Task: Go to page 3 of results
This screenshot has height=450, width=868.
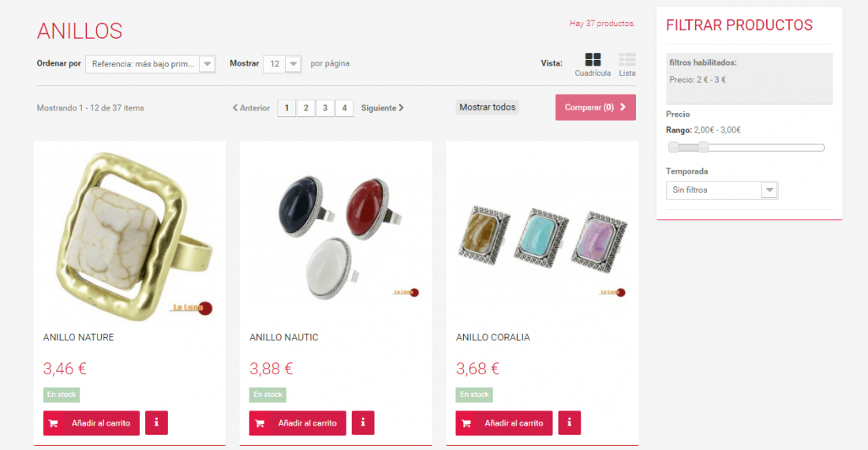Action: coord(325,108)
